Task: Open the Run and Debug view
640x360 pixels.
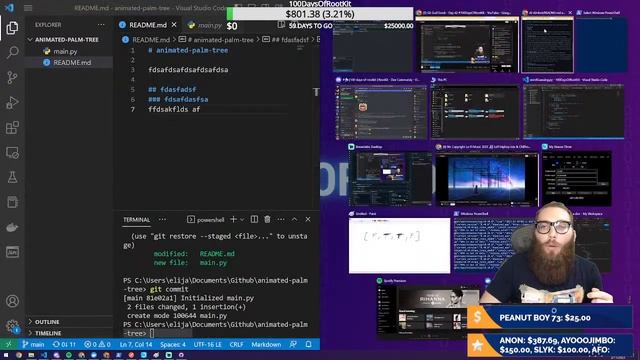Action: pyautogui.click(x=12, y=102)
